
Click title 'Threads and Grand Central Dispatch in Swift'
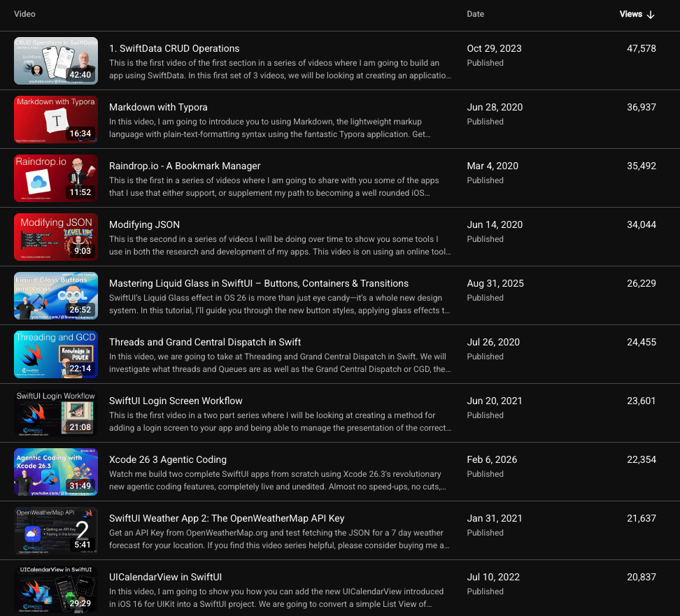(205, 342)
